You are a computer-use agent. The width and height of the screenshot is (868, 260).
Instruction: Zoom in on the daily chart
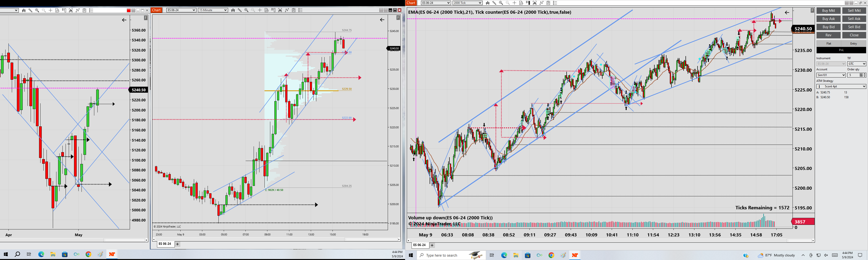coord(37,10)
